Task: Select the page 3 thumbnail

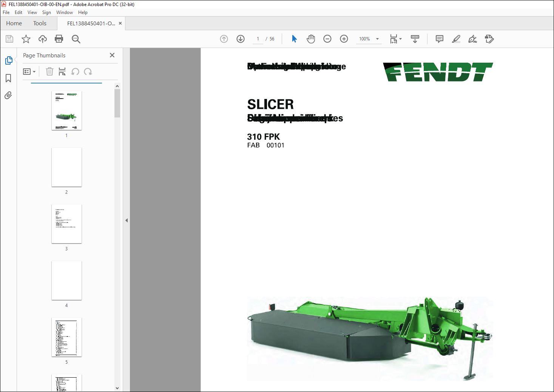Action: point(66,224)
